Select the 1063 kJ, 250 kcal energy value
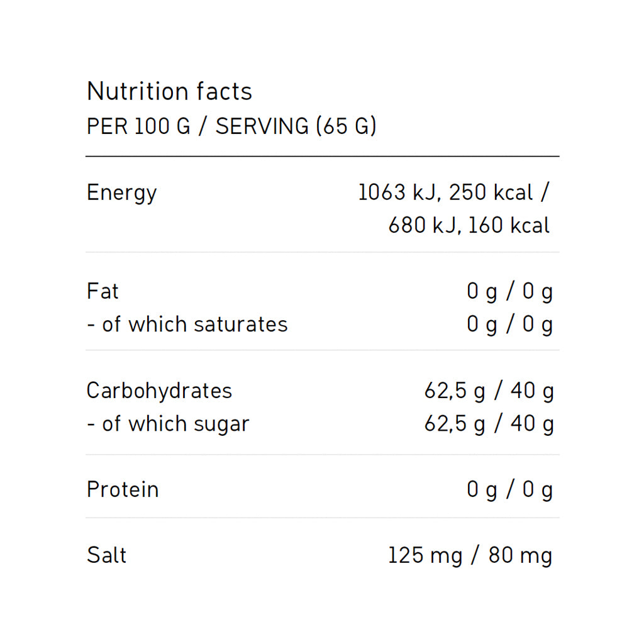This screenshot has width=644, height=644. coord(446,192)
